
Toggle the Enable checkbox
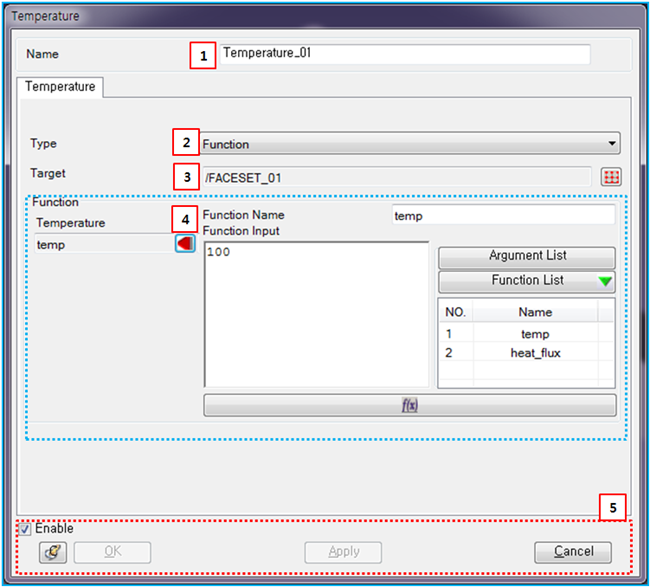click(x=25, y=529)
